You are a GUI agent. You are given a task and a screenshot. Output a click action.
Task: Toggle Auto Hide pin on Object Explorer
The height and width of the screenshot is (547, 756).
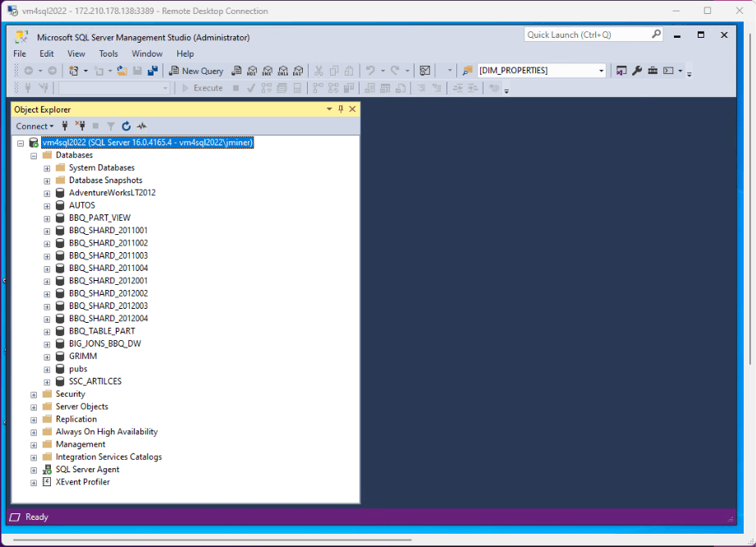[x=341, y=109]
